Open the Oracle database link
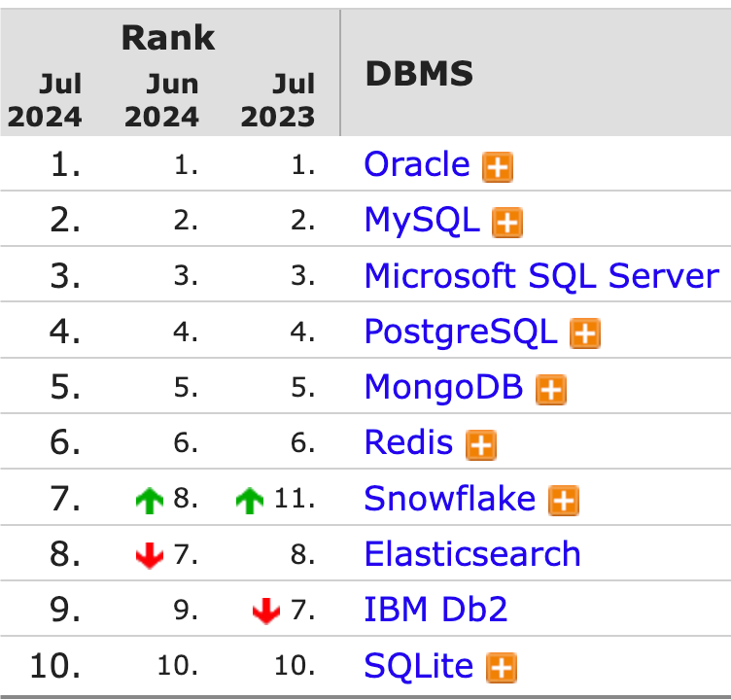The height and width of the screenshot is (700, 731). click(417, 164)
